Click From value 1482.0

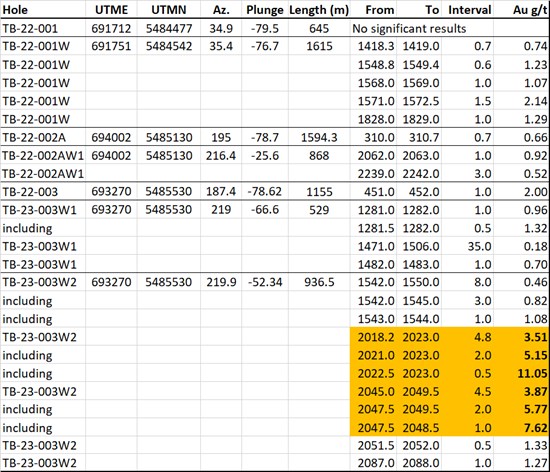[376, 264]
